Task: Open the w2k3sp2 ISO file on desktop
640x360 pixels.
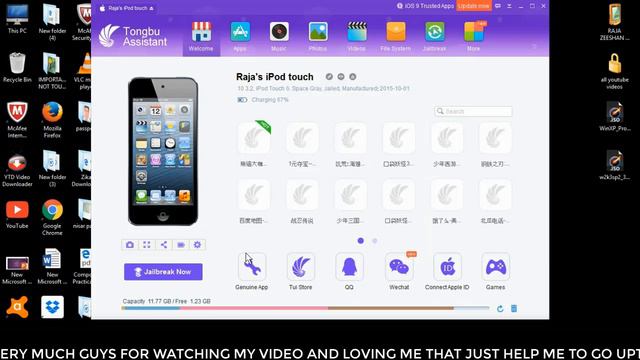Action: click(615, 165)
